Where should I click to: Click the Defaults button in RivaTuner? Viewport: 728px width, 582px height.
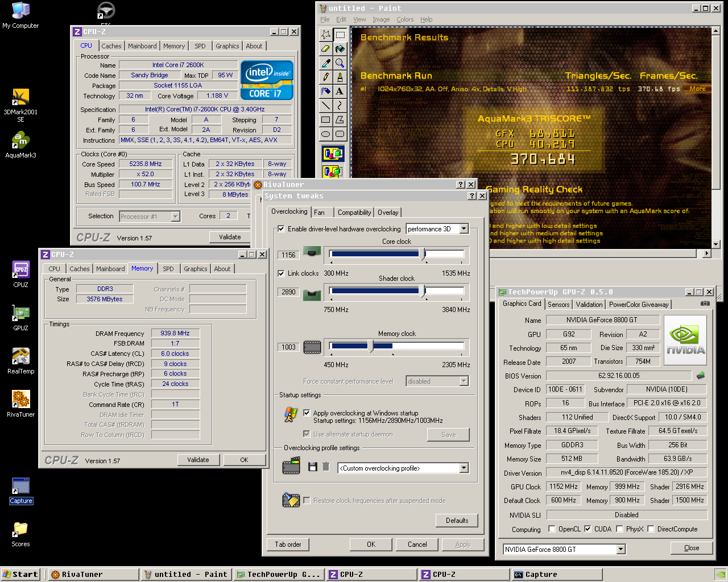457,521
